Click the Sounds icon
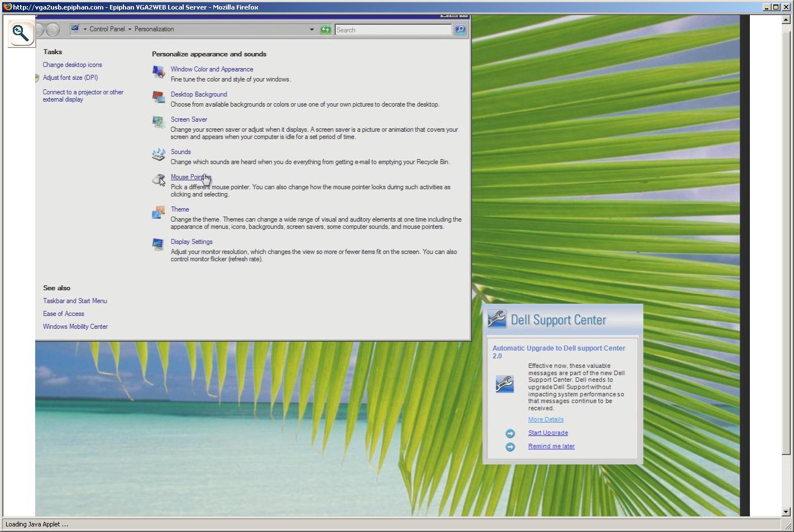Viewport: 794px width, 532px height. click(159, 155)
